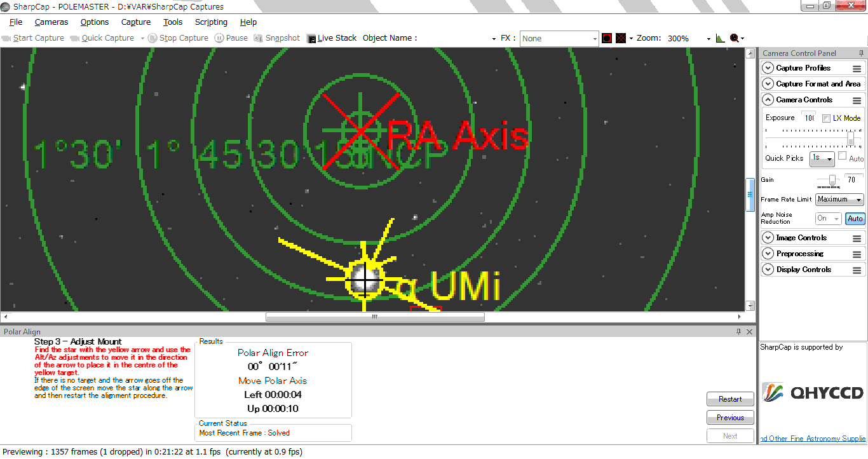The height and width of the screenshot is (459, 868).
Task: Open Other Fine Astronomy Supplies link
Action: pyautogui.click(x=813, y=439)
